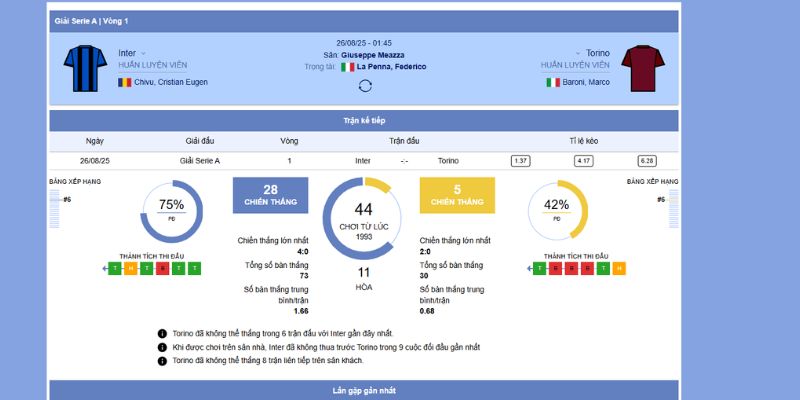This screenshot has height=400, width=800.
Task: Click the yellow '5 Chiến thắng' wins box
Action: pyautogui.click(x=457, y=195)
